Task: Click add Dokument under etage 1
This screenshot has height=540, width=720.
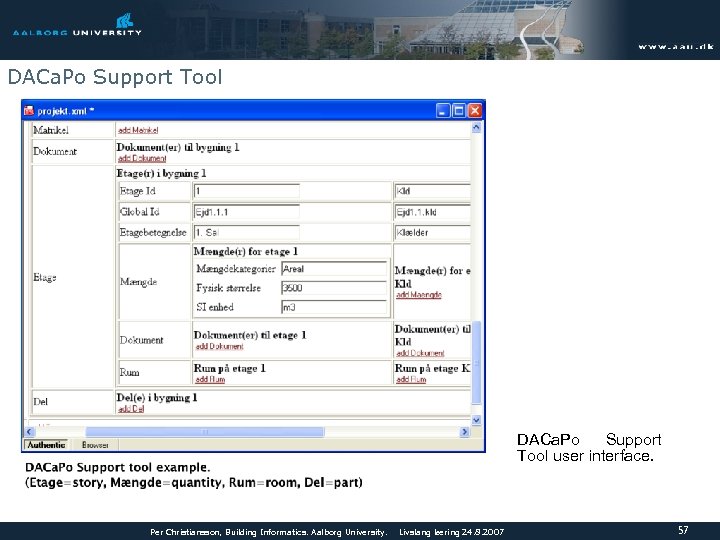Action: (219, 346)
